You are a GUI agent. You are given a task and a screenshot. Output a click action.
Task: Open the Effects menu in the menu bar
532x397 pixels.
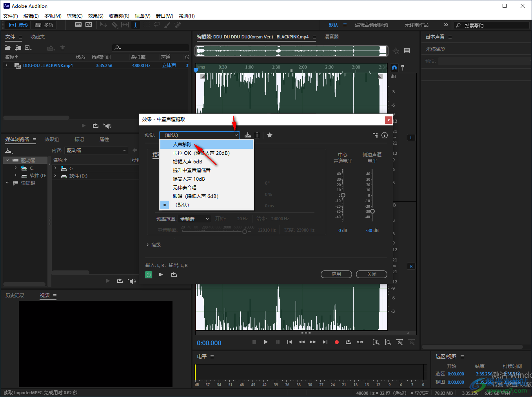point(96,16)
